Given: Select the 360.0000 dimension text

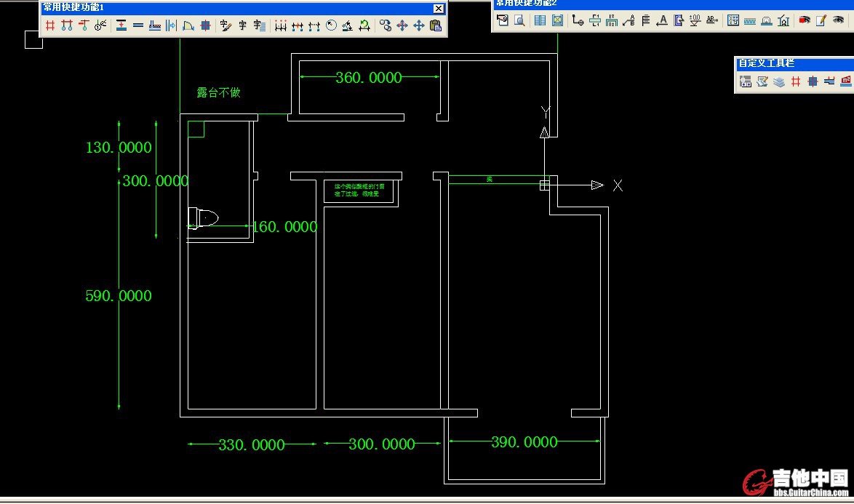Looking at the screenshot, I should pos(369,78).
